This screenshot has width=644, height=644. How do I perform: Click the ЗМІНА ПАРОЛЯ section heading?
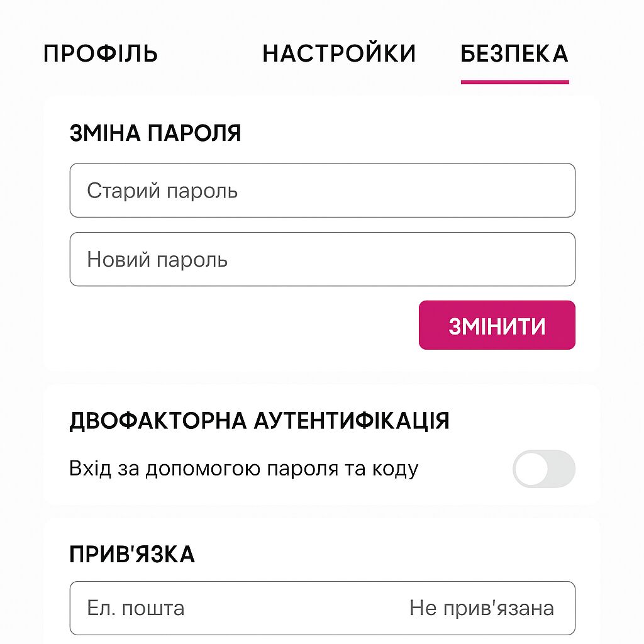(156, 133)
